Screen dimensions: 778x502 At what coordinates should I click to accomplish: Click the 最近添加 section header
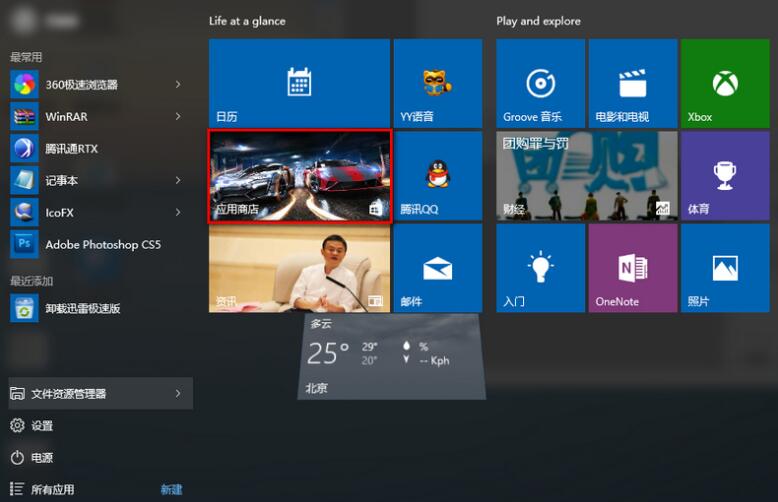tap(31, 281)
